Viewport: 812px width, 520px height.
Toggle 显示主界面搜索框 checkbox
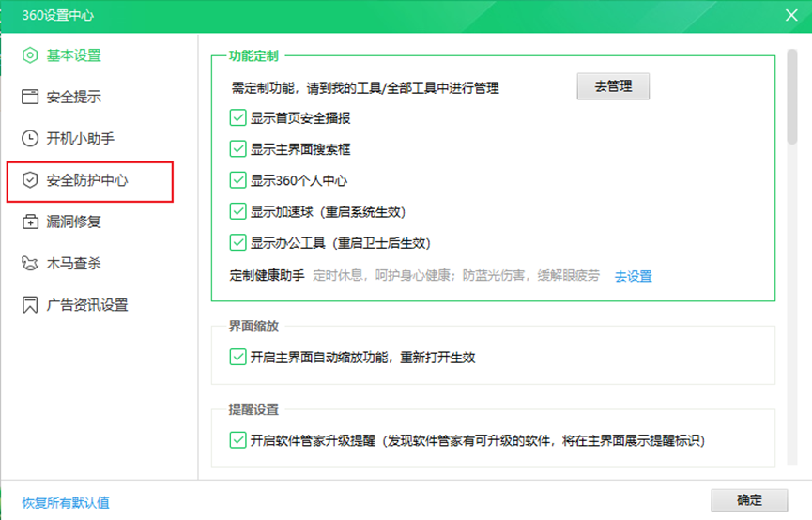tap(237, 149)
